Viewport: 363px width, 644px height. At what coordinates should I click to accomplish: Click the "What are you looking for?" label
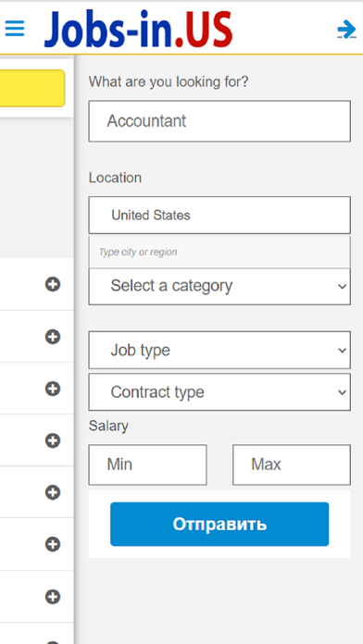pos(169,81)
